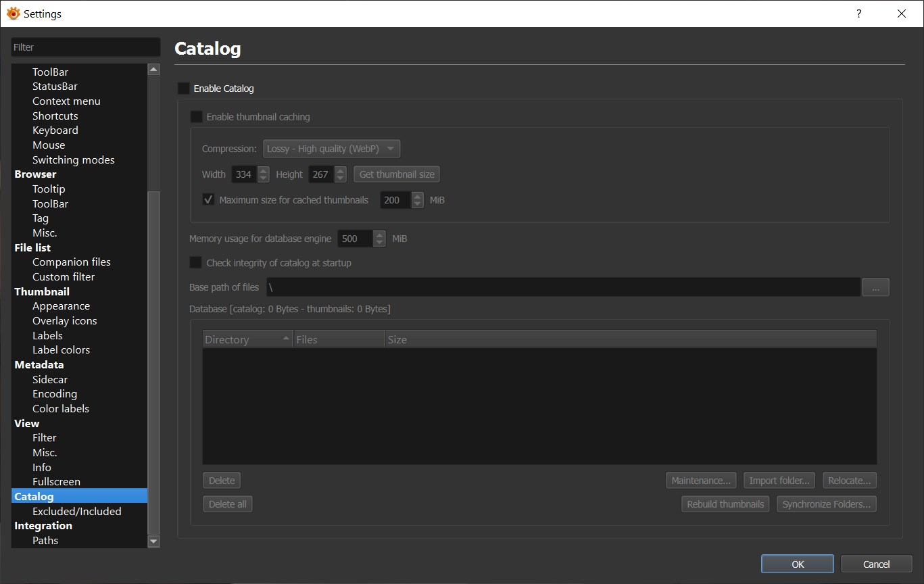Sort by the Directory column header
The width and height of the screenshot is (924, 584).
pyautogui.click(x=247, y=339)
